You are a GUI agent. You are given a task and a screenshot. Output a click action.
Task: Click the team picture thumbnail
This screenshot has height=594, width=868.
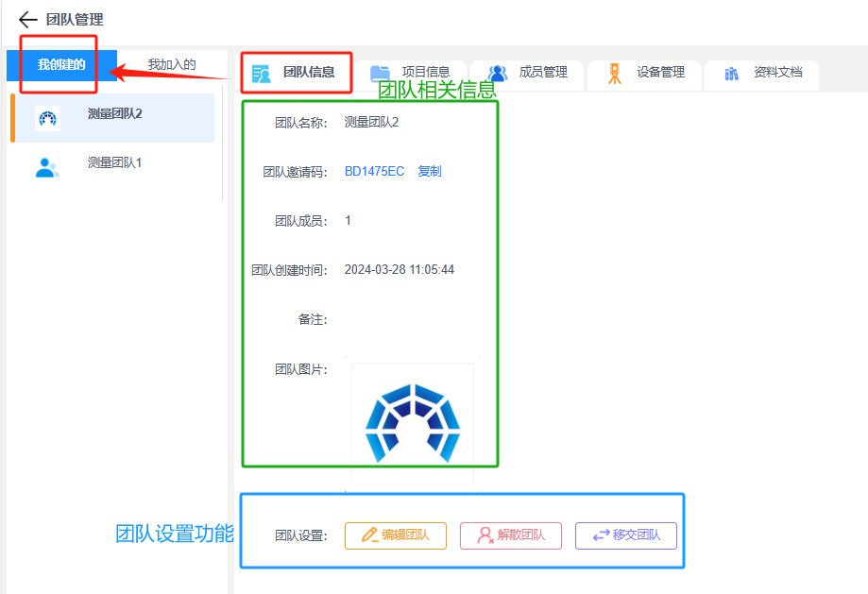pyautogui.click(x=412, y=423)
